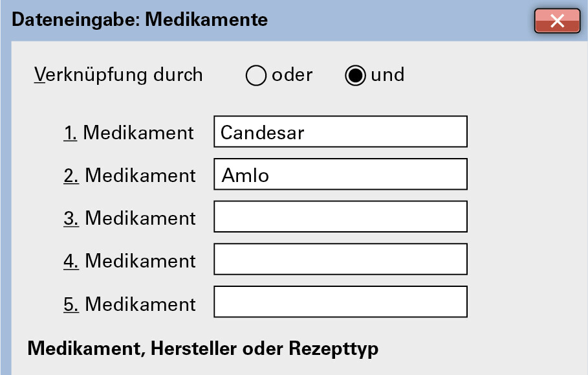Focus the empty 3. Medikament input field
This screenshot has height=375, width=588.
click(x=340, y=217)
